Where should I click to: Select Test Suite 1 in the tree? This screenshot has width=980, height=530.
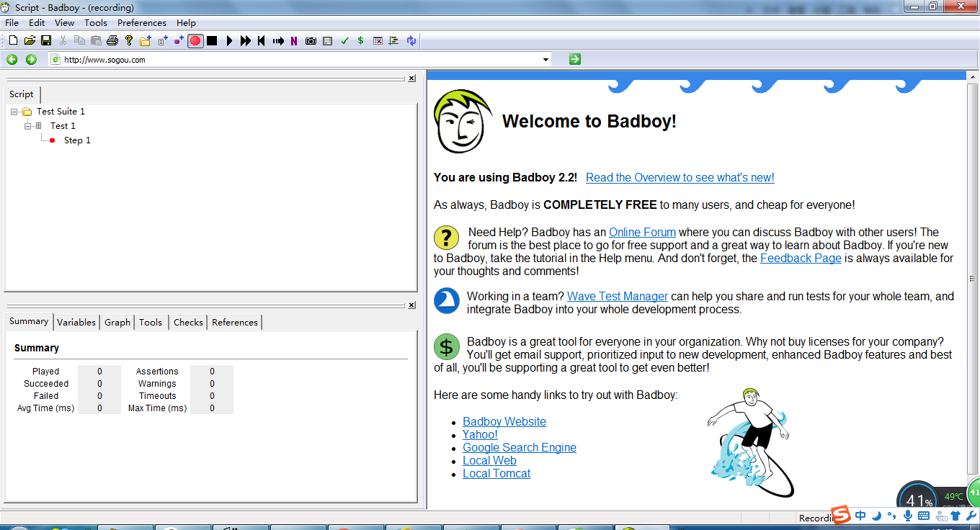tap(61, 112)
